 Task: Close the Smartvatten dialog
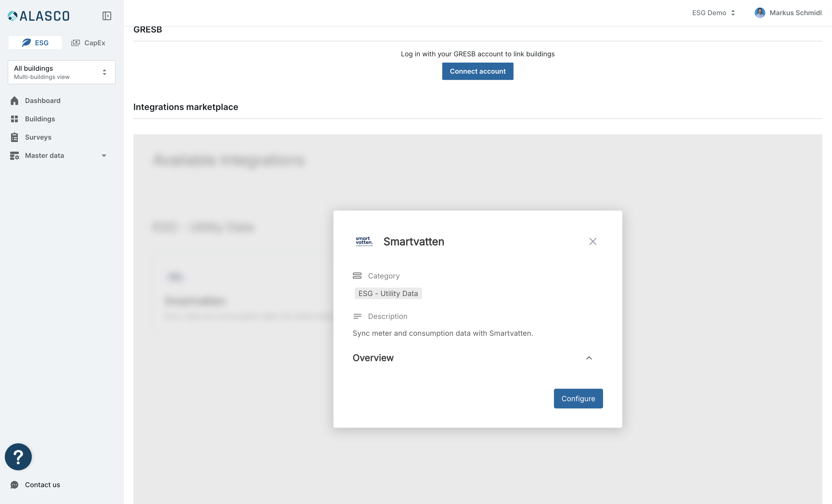click(593, 241)
